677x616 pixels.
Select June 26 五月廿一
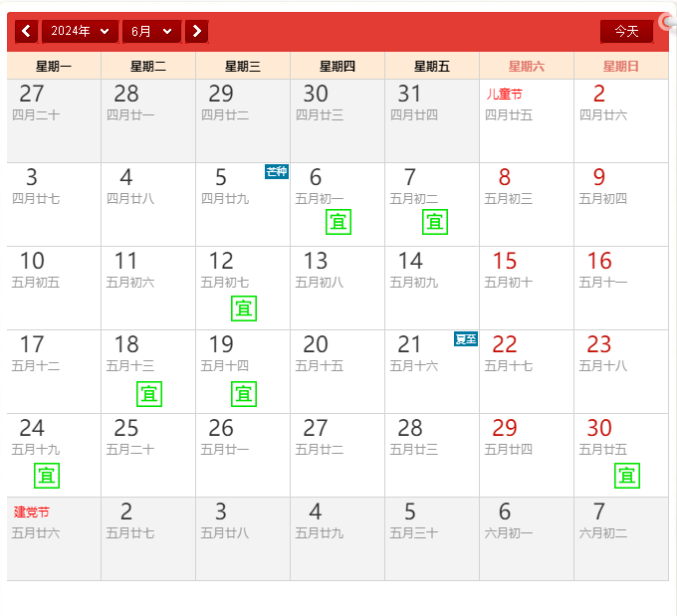tap(243, 456)
